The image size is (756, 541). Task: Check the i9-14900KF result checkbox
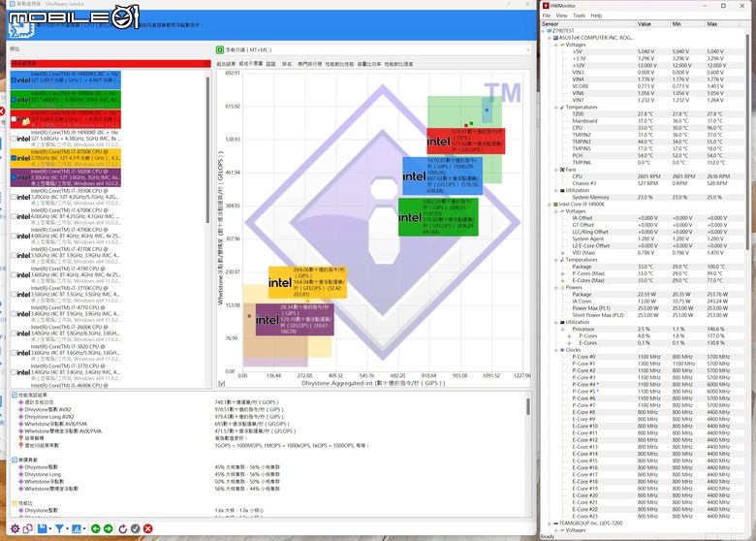(14, 139)
